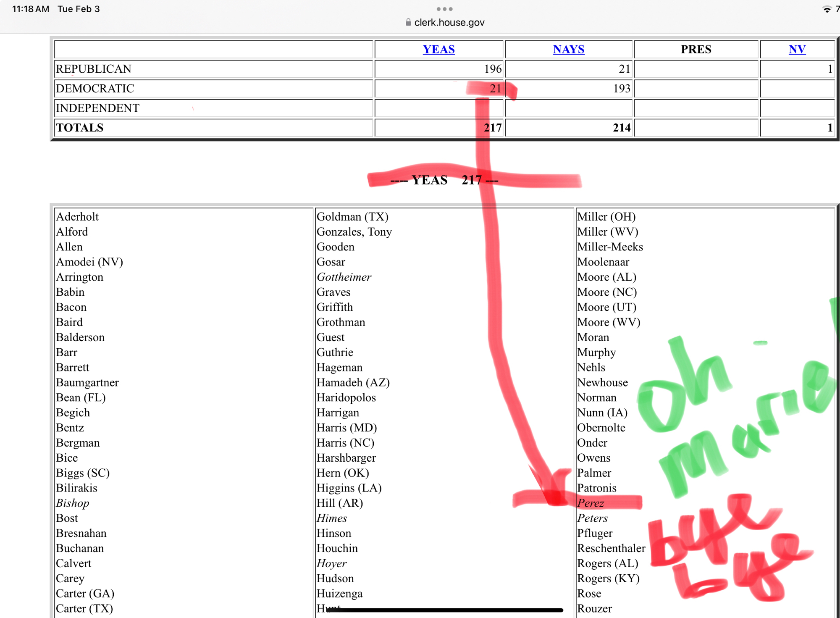This screenshot has width=840, height=618.
Task: Open the NAYS column header link
Action: pos(568,49)
